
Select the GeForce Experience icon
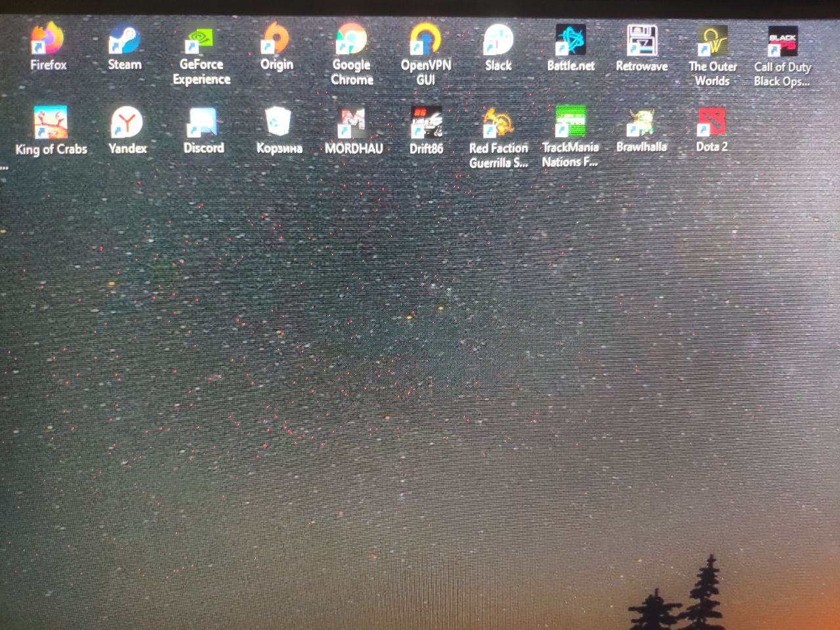pos(201,39)
